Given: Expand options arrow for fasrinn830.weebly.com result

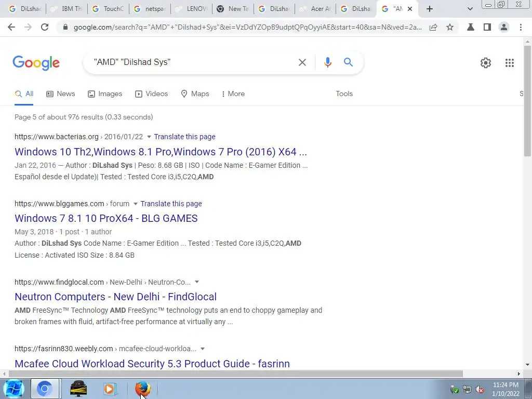Looking at the screenshot, I should coord(203,349).
